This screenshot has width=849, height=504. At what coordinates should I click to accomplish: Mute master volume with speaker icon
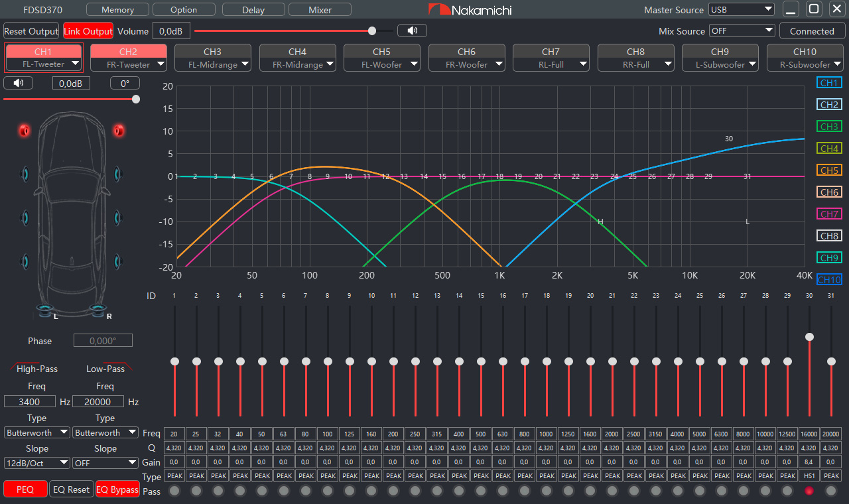tap(412, 31)
